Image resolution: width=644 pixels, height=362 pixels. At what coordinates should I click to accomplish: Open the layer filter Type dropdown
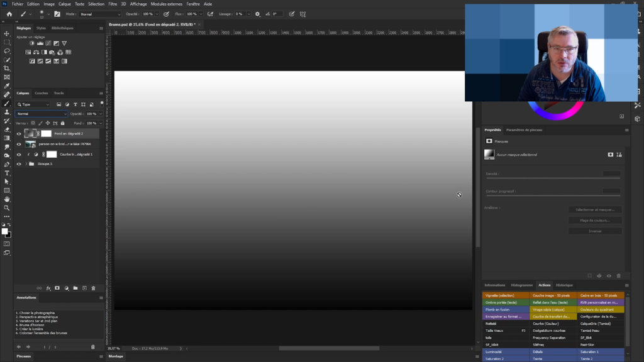click(33, 104)
